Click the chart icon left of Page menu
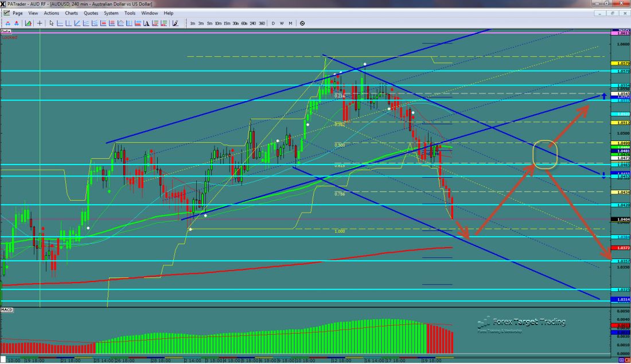This screenshot has width=631, height=364. click(5, 13)
